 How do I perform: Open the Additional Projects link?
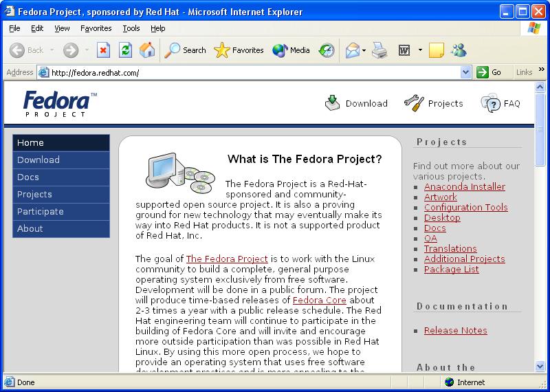[465, 259]
